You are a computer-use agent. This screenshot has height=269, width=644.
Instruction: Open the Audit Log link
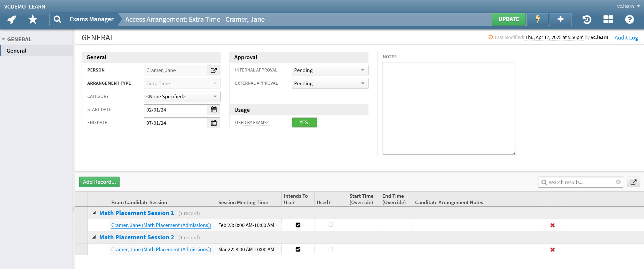pos(626,38)
